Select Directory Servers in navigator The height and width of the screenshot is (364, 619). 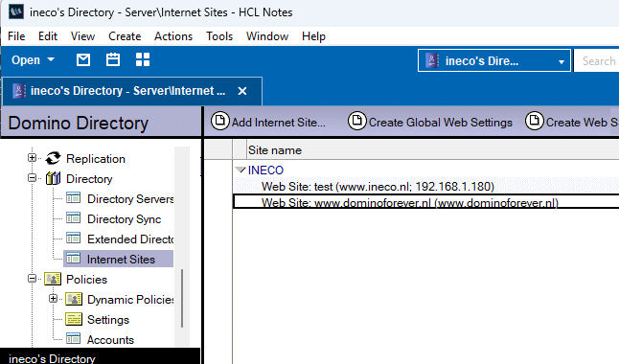tap(130, 199)
